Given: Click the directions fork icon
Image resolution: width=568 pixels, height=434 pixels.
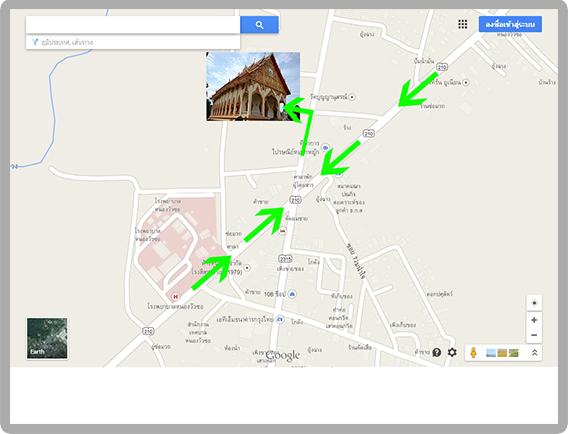Looking at the screenshot, I should [x=35, y=42].
